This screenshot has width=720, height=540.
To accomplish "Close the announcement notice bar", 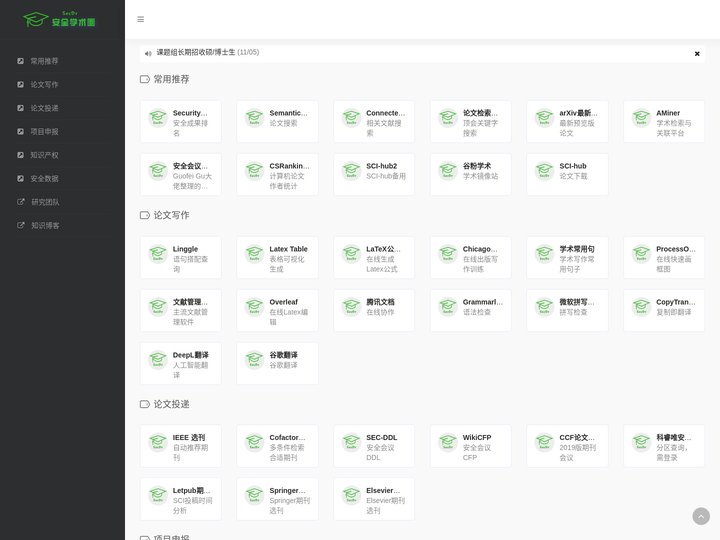I will [697, 54].
